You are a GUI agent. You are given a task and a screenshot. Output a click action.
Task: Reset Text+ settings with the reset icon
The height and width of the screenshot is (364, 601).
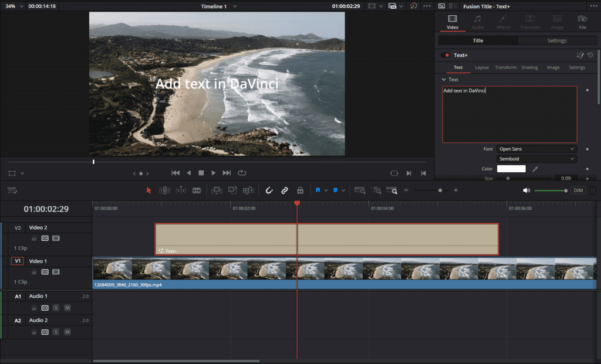pyautogui.click(x=590, y=55)
